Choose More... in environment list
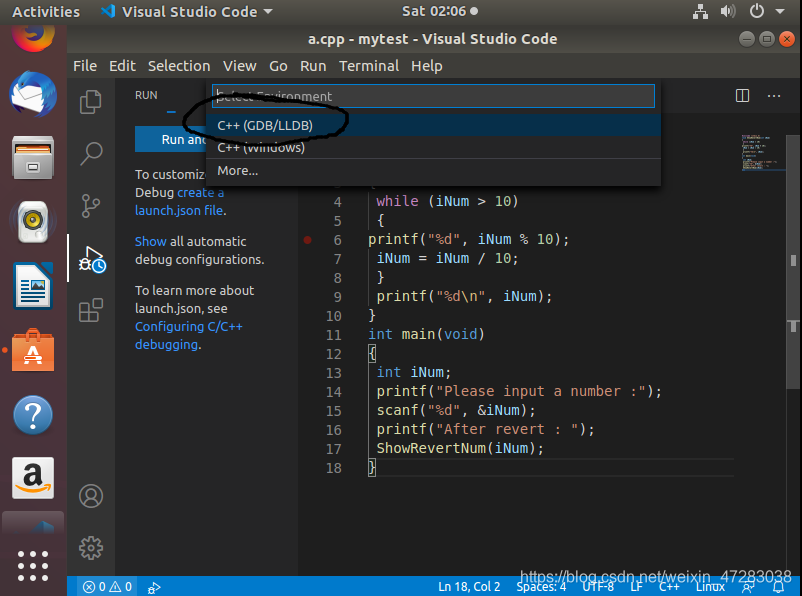 click(x=433, y=170)
